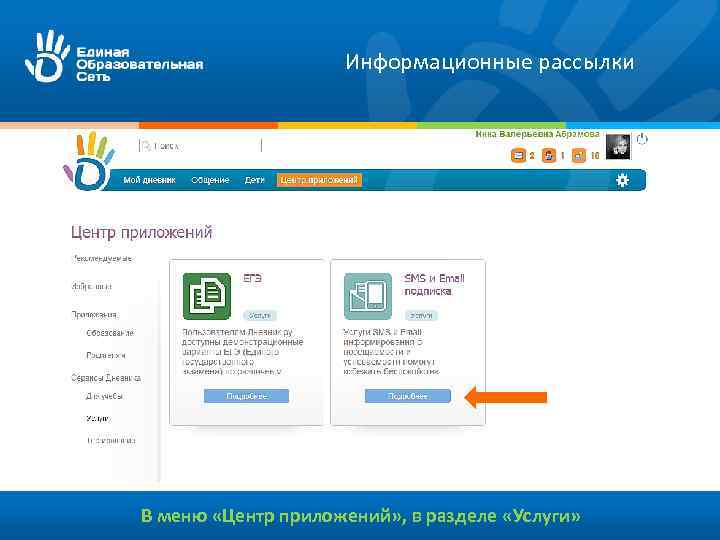Click the Центр приложений page heading
The width and height of the screenshot is (720, 540).
(142, 232)
